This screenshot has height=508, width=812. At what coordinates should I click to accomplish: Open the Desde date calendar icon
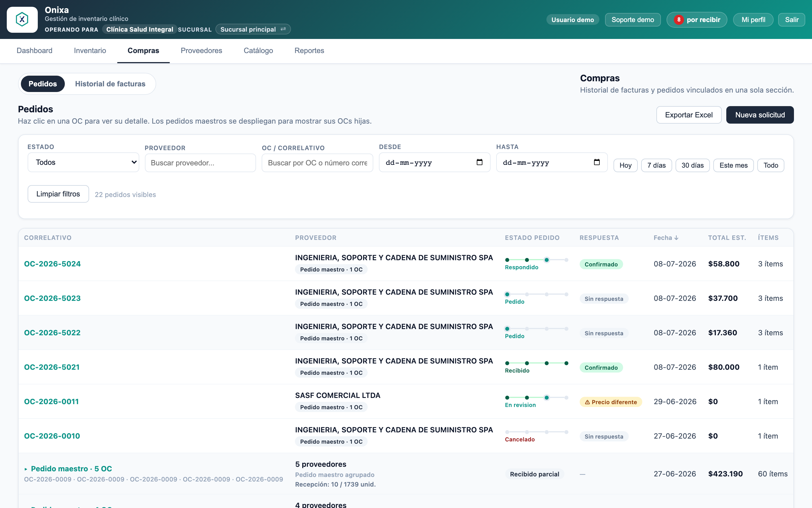coord(480,162)
